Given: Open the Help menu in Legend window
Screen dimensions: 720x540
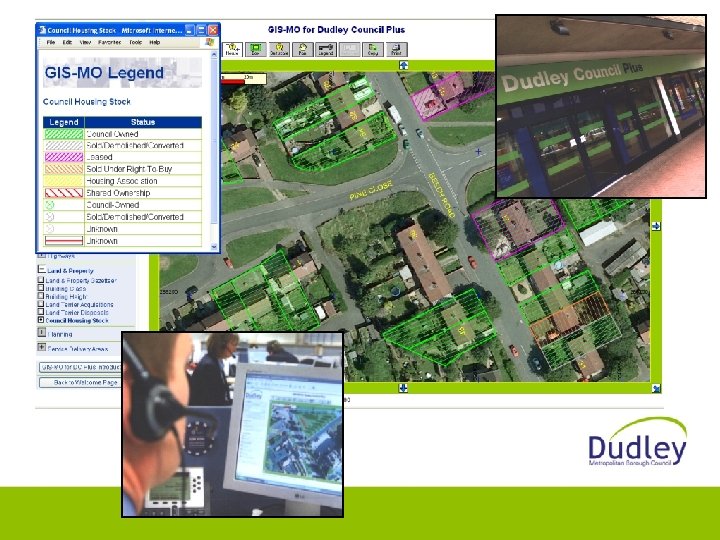Looking at the screenshot, I should click(x=154, y=42).
